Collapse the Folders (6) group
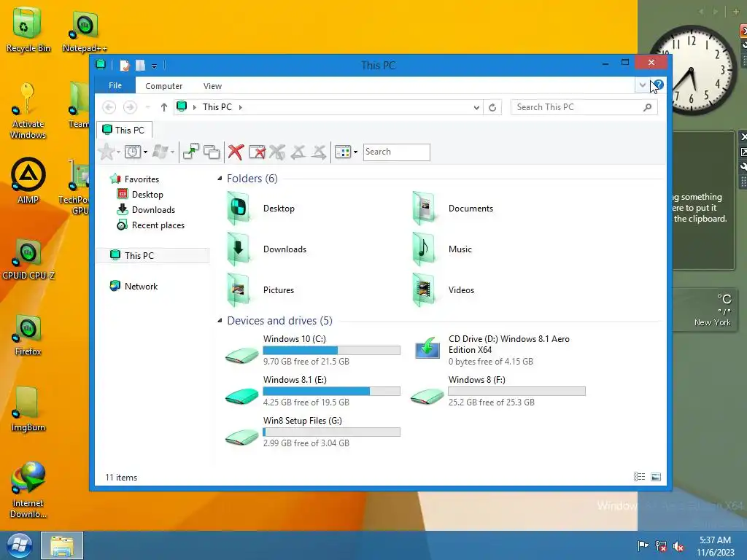 [x=220, y=179]
